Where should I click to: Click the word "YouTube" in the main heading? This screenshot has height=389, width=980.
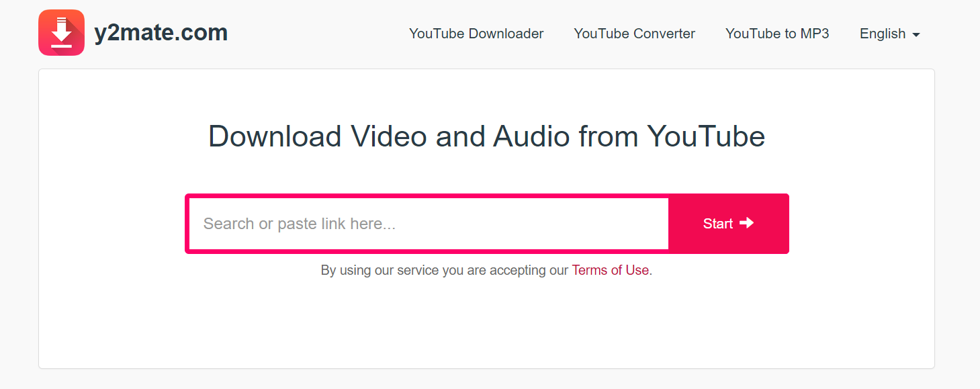click(x=706, y=136)
